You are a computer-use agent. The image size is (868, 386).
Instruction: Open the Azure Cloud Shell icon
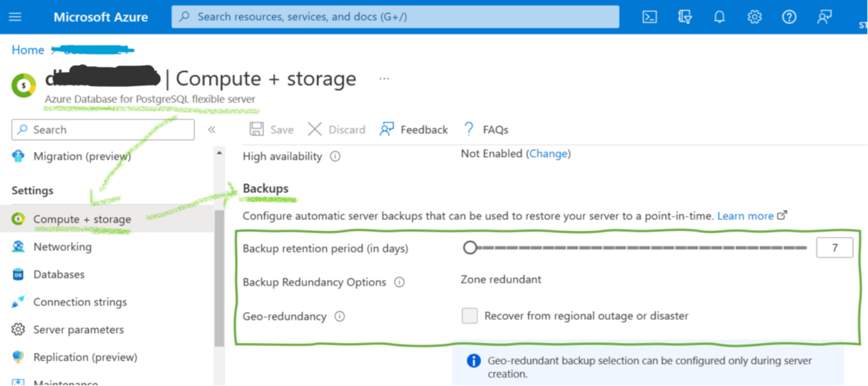[650, 17]
